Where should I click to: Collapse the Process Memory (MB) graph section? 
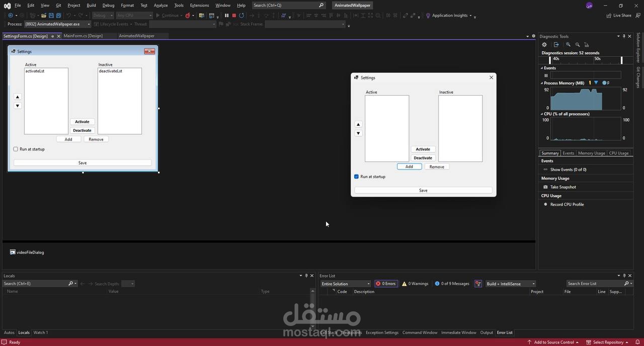point(542,83)
